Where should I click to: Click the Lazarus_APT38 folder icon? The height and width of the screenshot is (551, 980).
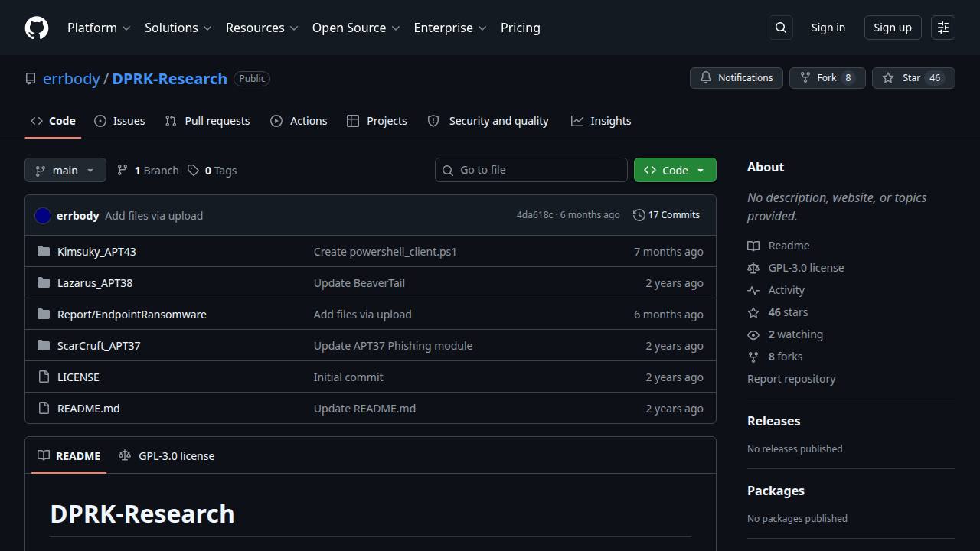tap(44, 282)
